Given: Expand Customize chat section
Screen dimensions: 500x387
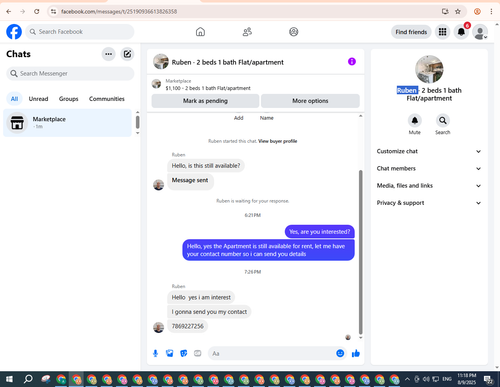Looking at the screenshot, I should pyautogui.click(x=429, y=151).
